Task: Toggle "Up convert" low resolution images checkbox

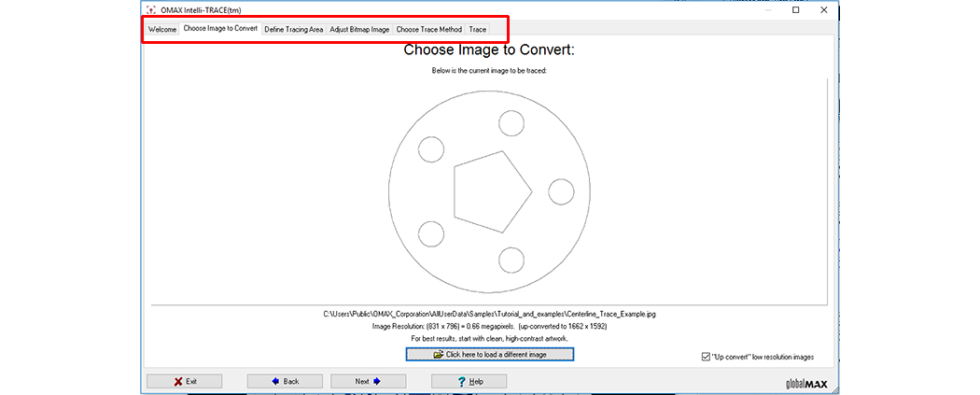Action: [706, 357]
